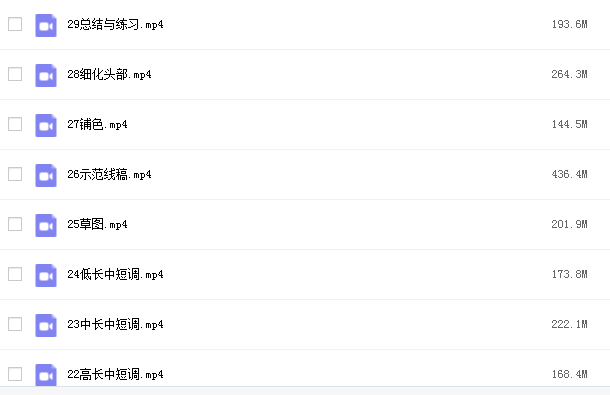Open file name 23中长中短调.mp4
The height and width of the screenshot is (395, 610).
115,324
